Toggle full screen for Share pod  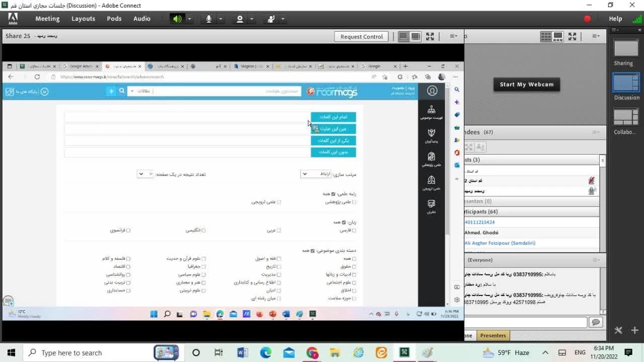pos(430,36)
